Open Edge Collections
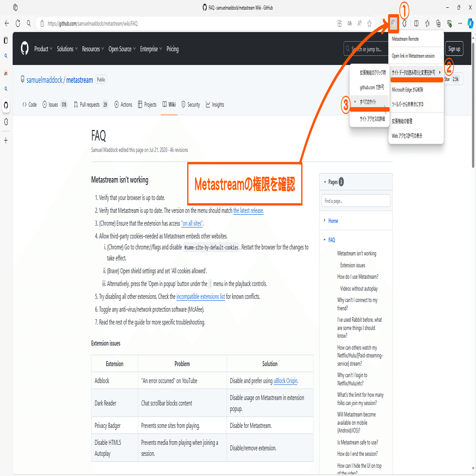Image resolution: width=476 pixels, height=476 pixels. [x=438, y=23]
